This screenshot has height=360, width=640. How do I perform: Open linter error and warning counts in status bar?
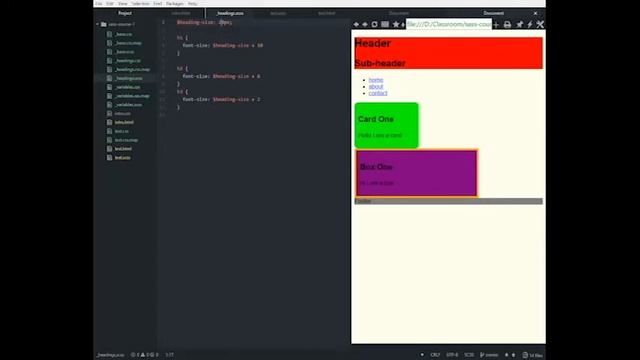[144, 355]
